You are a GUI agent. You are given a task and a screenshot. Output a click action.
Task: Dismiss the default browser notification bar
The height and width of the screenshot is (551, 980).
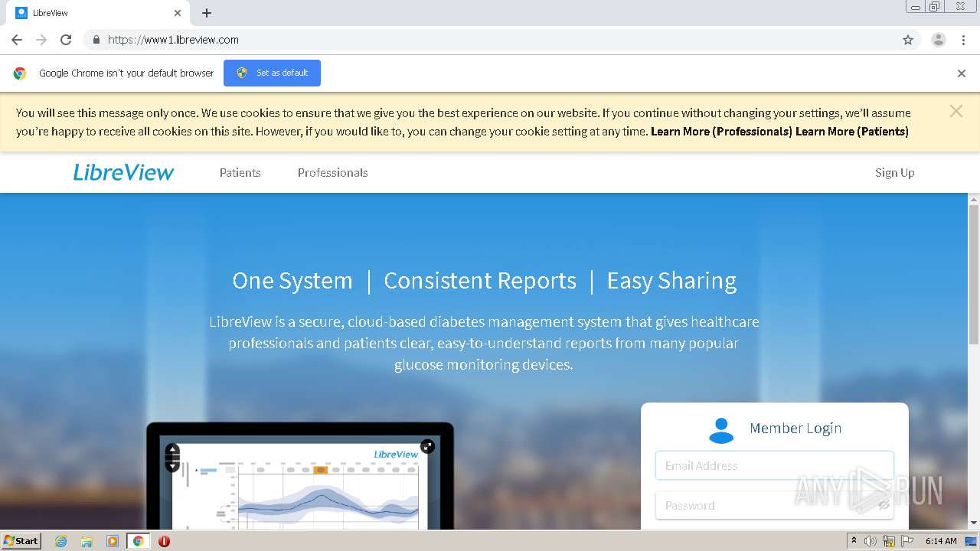point(962,73)
